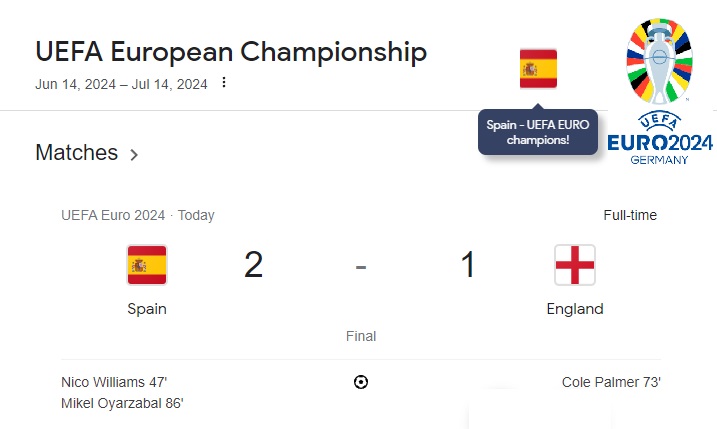
Task: Click the UEFA European Championship title
Action: coord(231,51)
